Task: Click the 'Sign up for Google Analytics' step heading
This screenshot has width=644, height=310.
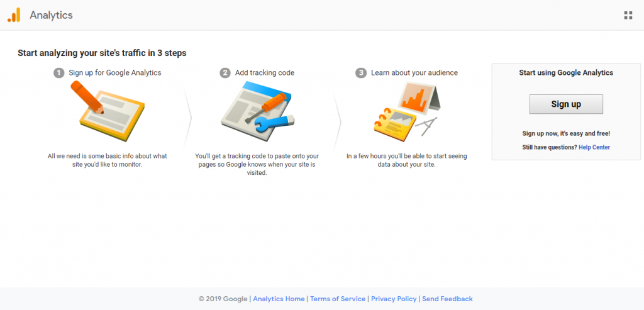Action: pos(115,73)
